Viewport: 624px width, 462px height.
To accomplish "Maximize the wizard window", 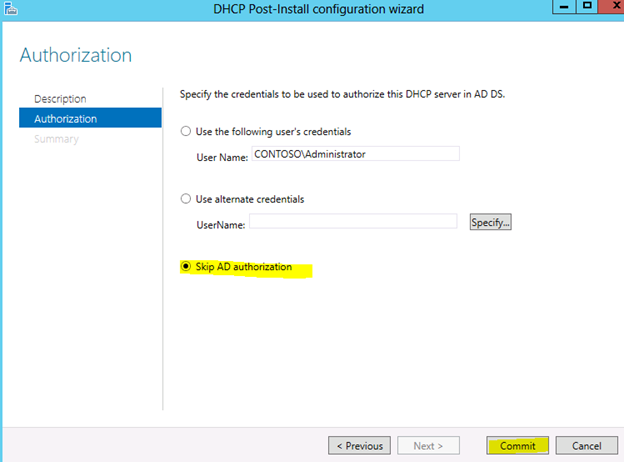I will click(x=587, y=7).
